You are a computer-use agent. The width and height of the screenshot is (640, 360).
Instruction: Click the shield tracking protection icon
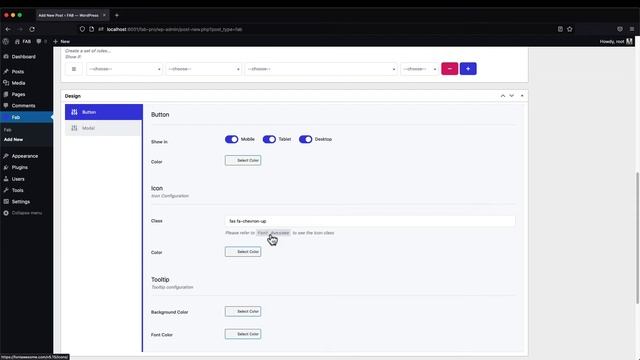82,29
